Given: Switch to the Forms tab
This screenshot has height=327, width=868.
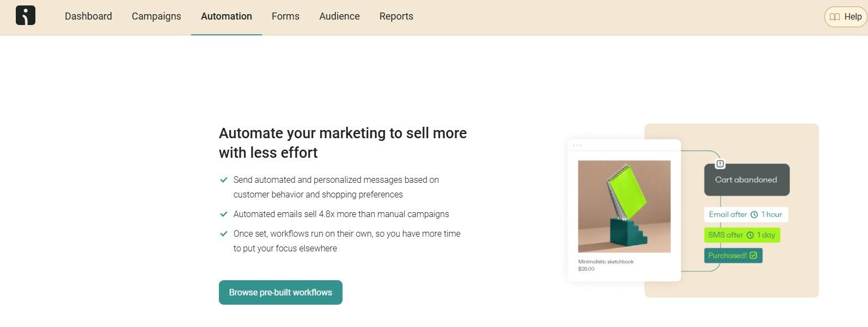Looking at the screenshot, I should [x=285, y=16].
